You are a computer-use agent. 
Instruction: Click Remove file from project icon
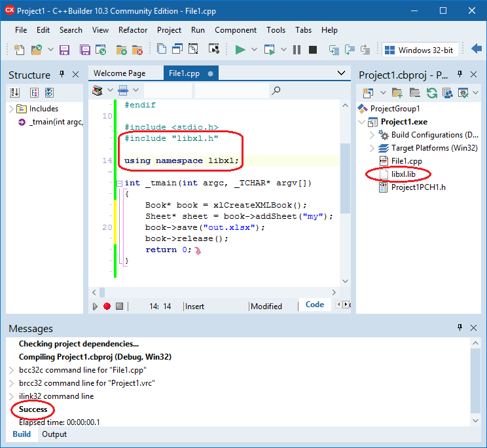(137, 50)
